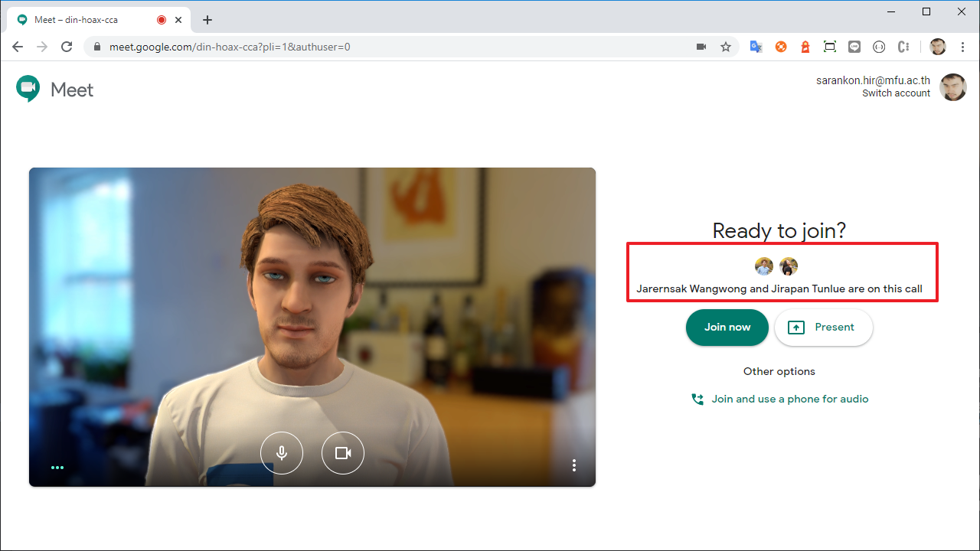Image resolution: width=980 pixels, height=551 pixels.
Task: Click the browser Back arrow
Action: point(18,47)
